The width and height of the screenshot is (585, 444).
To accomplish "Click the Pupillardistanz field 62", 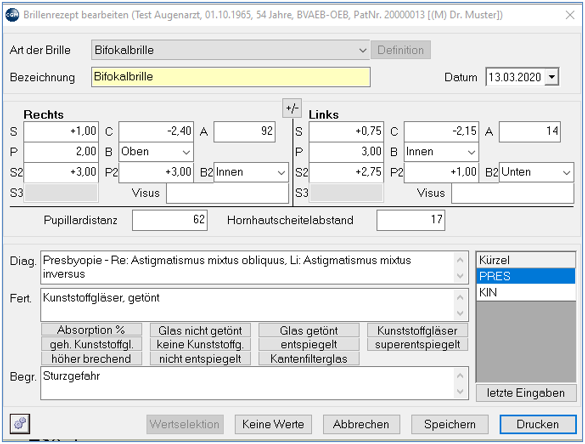I will tap(170, 220).
